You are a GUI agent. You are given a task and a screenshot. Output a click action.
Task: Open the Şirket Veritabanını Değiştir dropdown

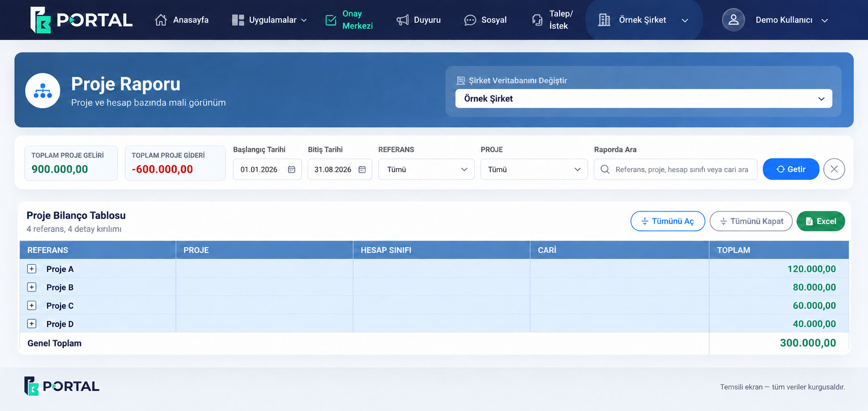(x=644, y=99)
